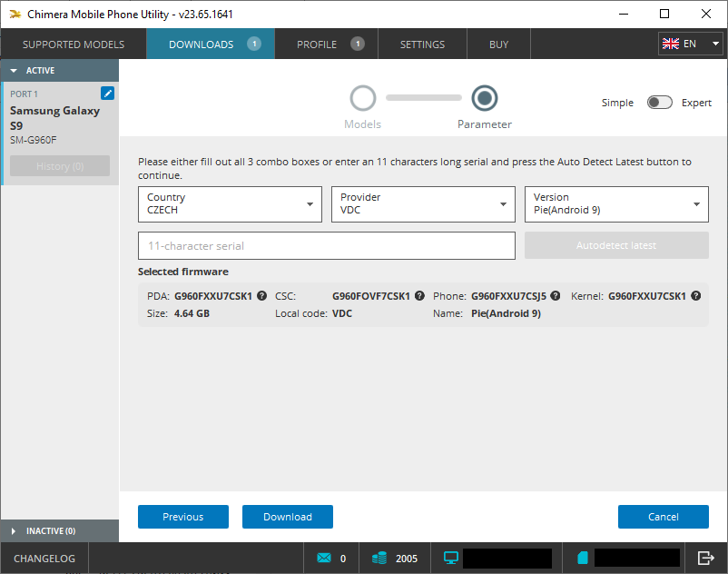Open the Version dropdown showing Pie(Android 9)
The height and width of the screenshot is (574, 728).
coord(616,204)
